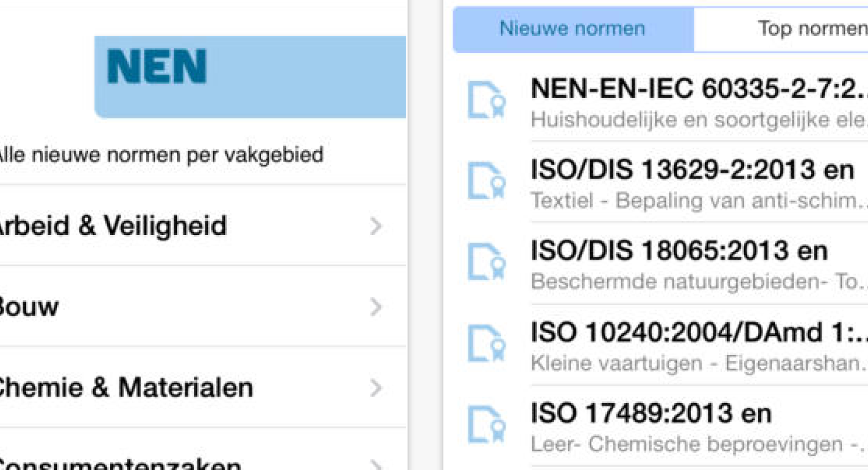Screen dimensions: 868x470
Task: Switch to the Top normen tab
Action: pos(781,29)
